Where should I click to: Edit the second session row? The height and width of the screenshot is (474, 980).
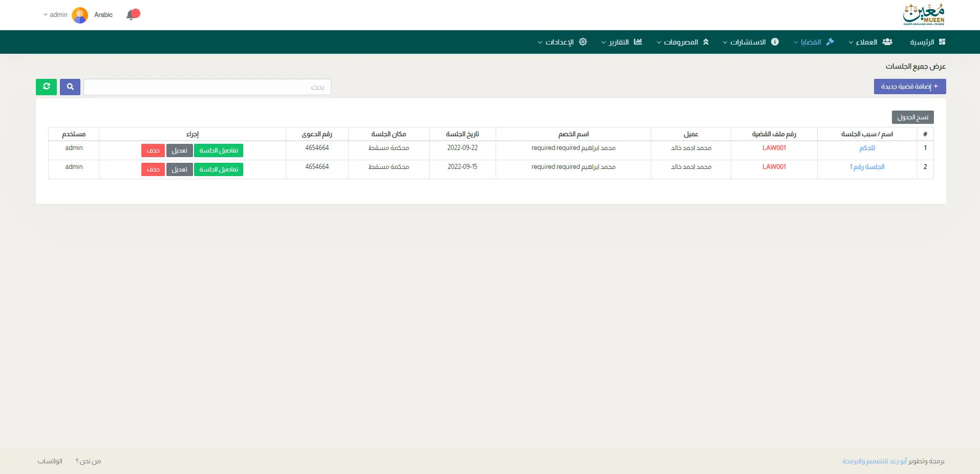coord(179,169)
